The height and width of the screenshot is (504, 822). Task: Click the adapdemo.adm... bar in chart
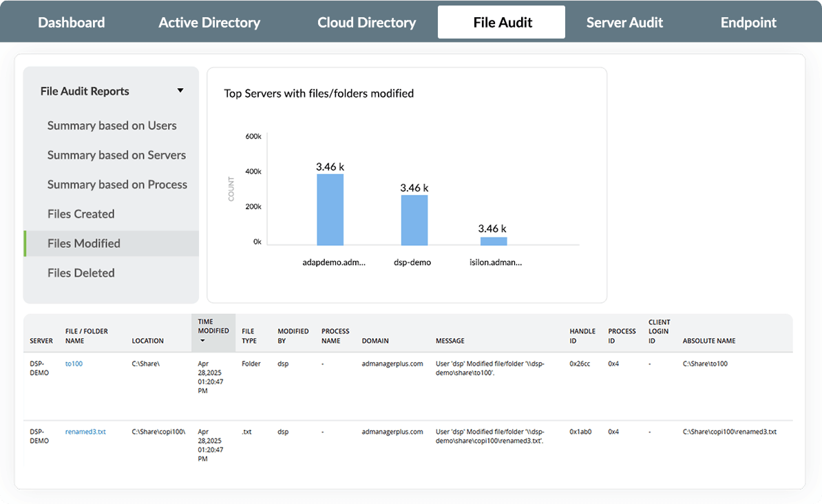(330, 210)
